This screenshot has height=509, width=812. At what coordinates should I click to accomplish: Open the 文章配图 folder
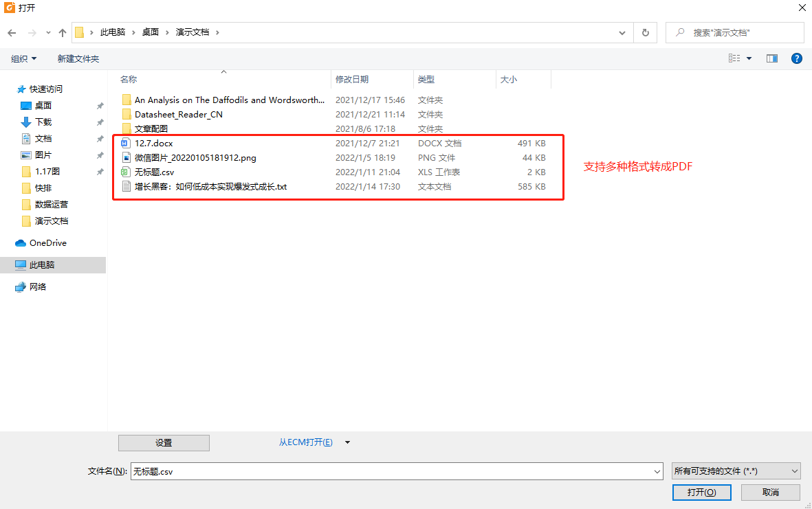click(x=151, y=129)
